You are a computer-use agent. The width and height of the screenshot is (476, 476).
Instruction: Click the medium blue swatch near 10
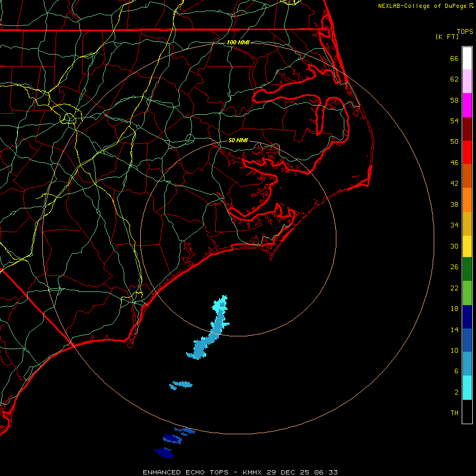coord(467,340)
